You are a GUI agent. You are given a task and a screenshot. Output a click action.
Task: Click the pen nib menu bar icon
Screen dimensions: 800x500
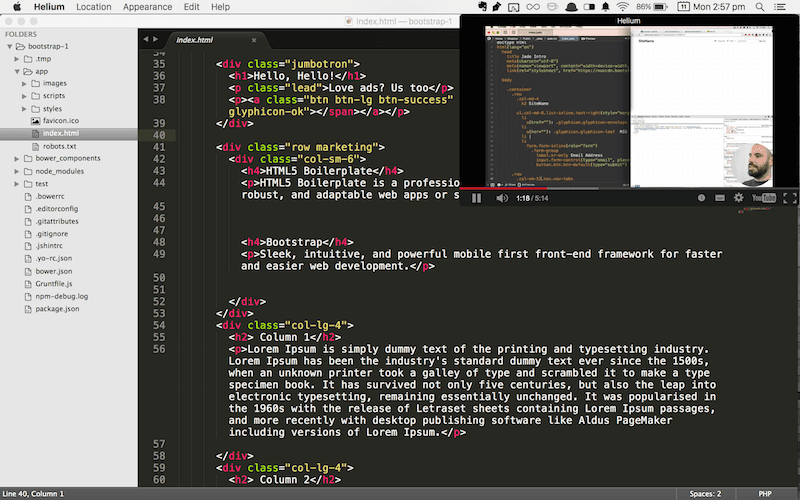coord(496,7)
